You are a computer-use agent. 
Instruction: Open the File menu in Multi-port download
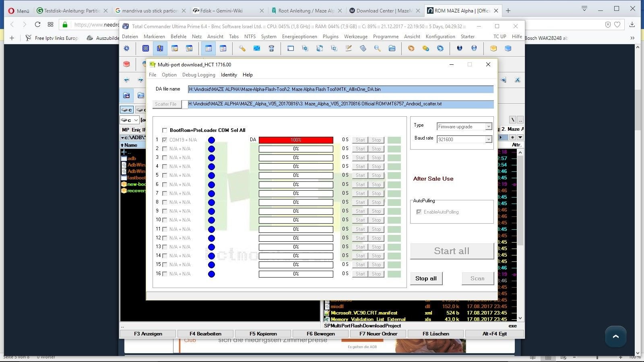click(153, 75)
